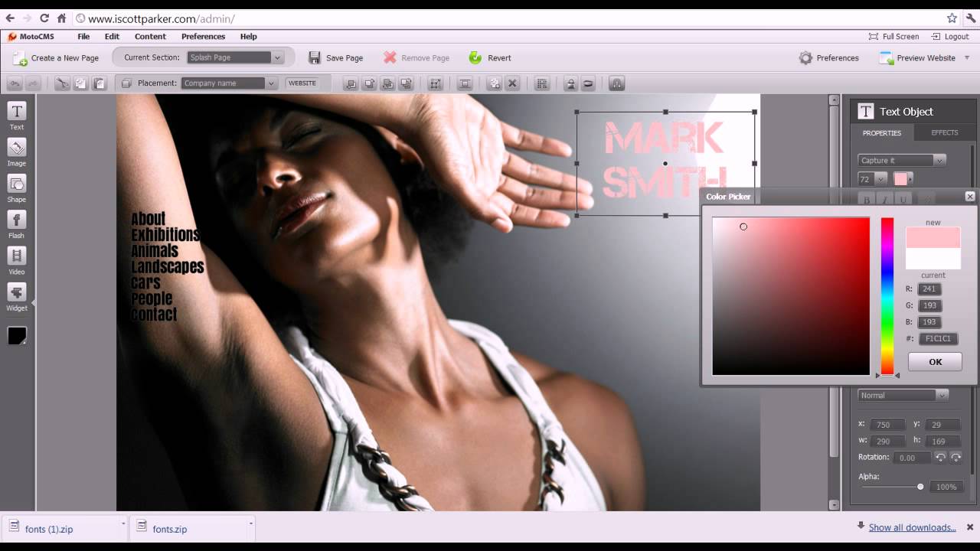The width and height of the screenshot is (980, 551).
Task: Click the pink text color swatch
Action: 900,179
